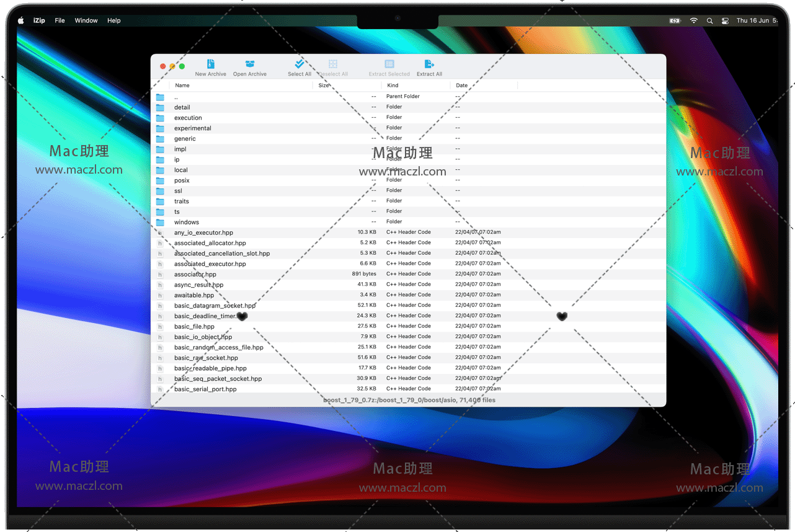Select the file name basic_seq_packet_socket.hpp

click(x=218, y=379)
